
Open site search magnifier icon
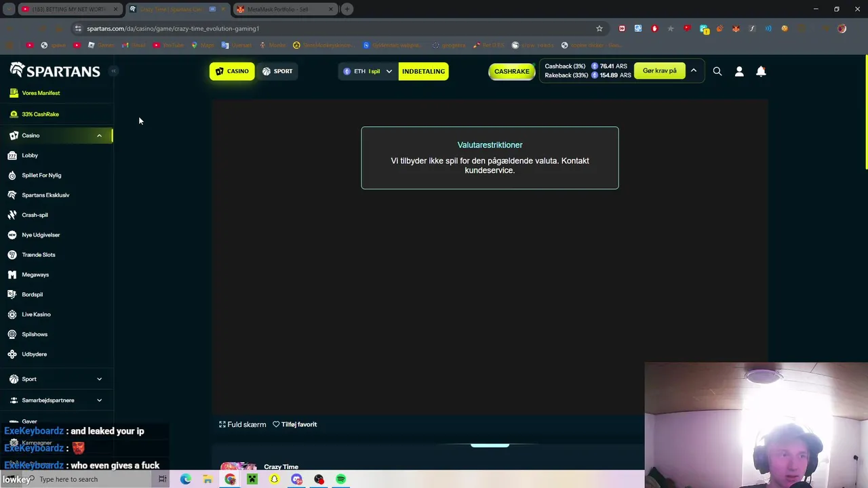[717, 71]
